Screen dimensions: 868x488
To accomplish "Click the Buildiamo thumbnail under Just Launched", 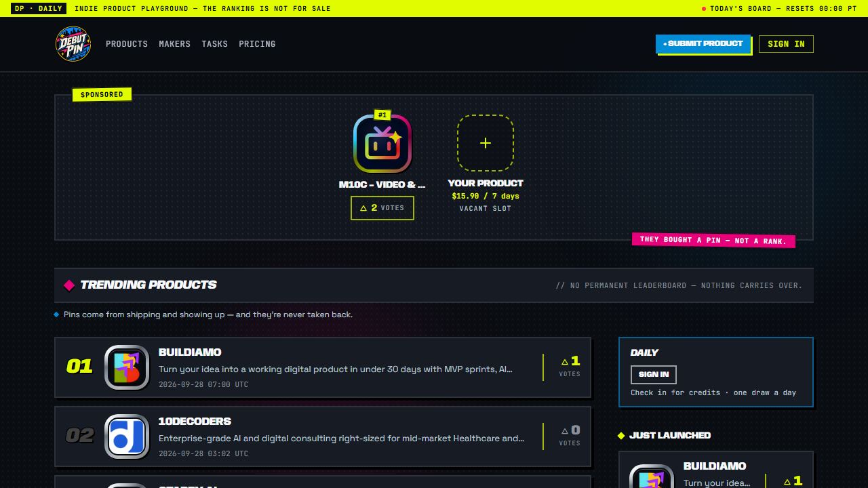I will click(x=652, y=476).
